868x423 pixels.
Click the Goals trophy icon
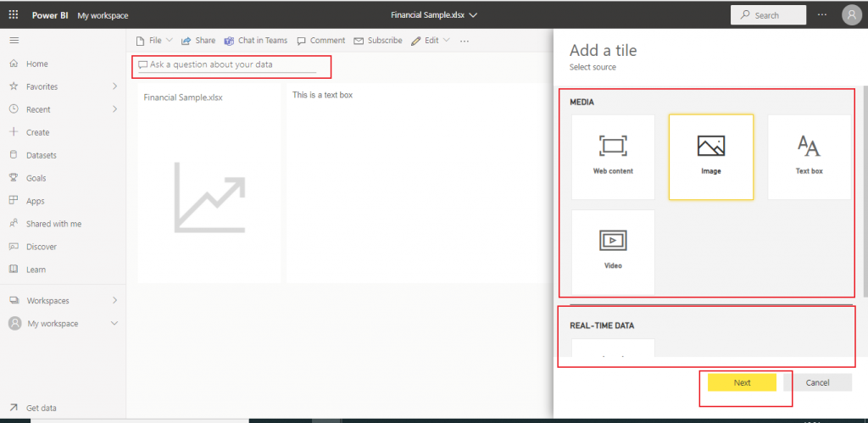(14, 178)
